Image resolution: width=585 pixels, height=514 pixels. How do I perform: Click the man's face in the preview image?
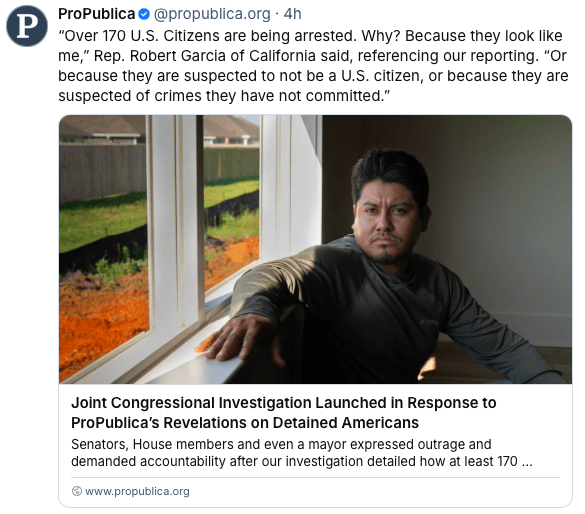point(386,216)
